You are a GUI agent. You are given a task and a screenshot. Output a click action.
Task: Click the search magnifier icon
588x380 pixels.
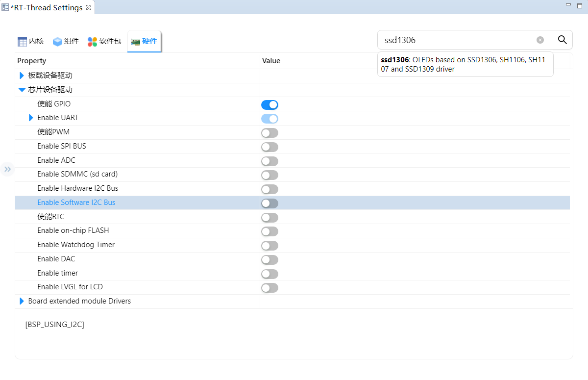562,40
